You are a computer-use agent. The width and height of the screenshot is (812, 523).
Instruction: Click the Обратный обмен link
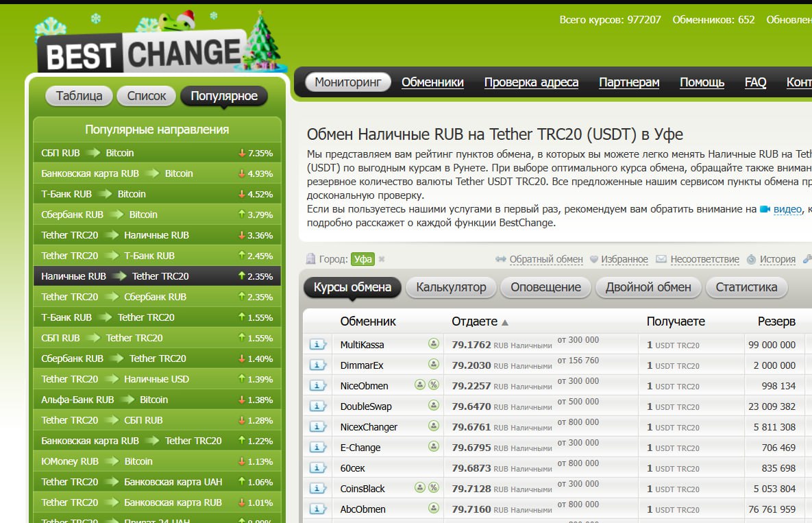545,259
